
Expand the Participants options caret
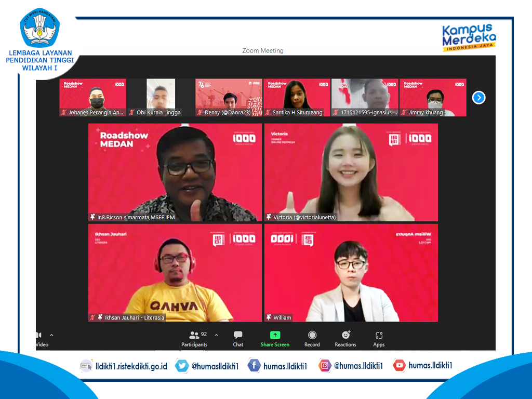click(217, 335)
